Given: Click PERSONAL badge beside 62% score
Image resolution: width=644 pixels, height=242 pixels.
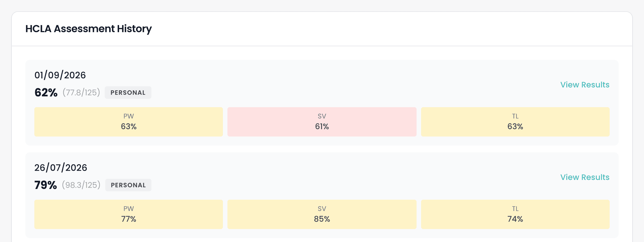Looking at the screenshot, I should [x=128, y=93].
